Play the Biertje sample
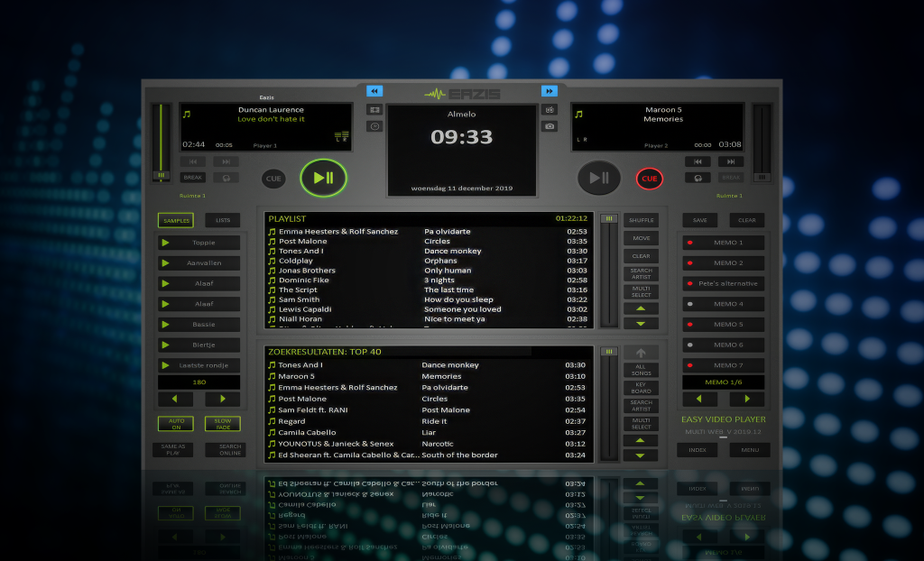Viewport: 924px width, 561px height. (x=199, y=345)
